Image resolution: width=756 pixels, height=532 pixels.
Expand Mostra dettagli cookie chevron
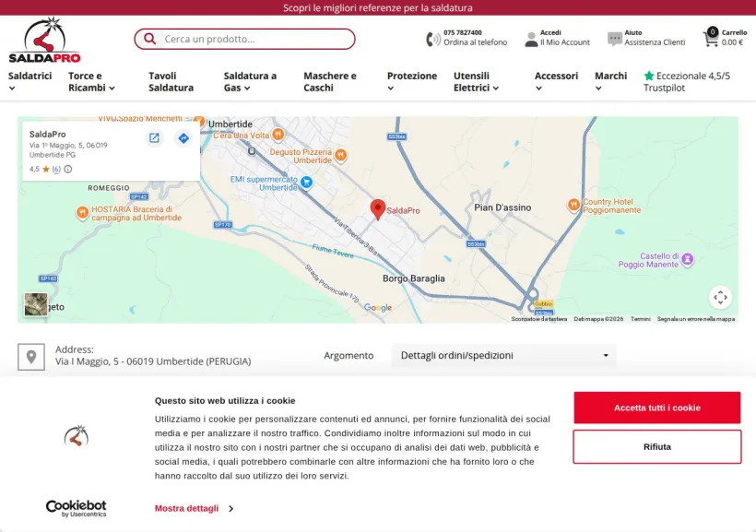pos(230,508)
